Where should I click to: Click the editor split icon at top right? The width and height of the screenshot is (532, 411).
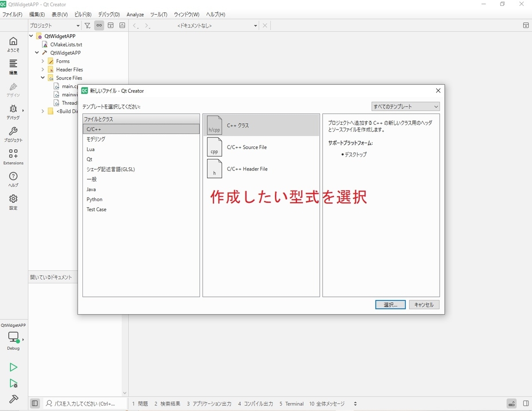click(x=526, y=26)
